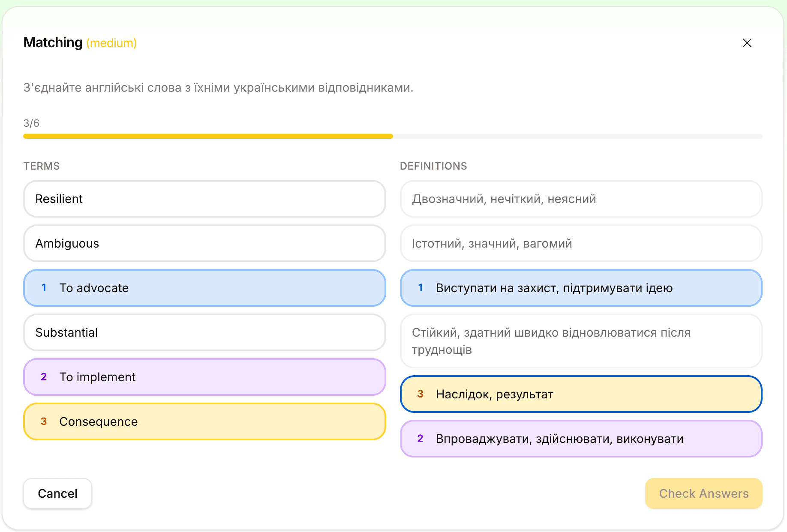Click the To advocate term card
This screenshot has width=787, height=532.
tap(204, 288)
